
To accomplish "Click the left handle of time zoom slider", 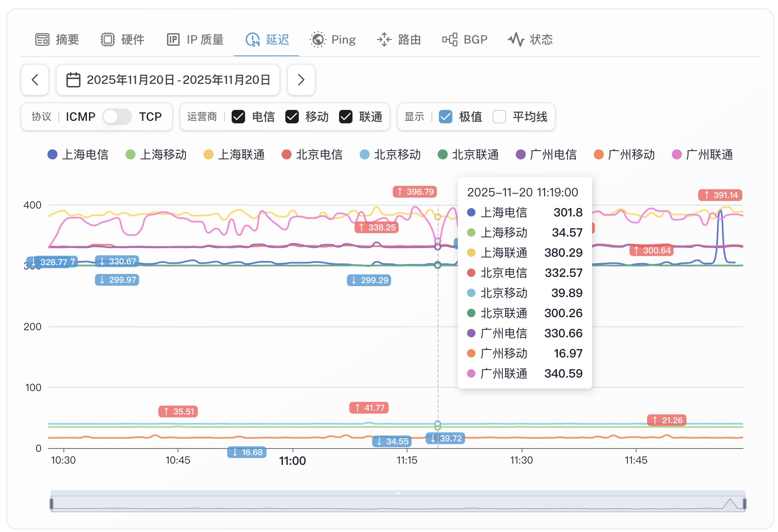I will click(x=52, y=503).
